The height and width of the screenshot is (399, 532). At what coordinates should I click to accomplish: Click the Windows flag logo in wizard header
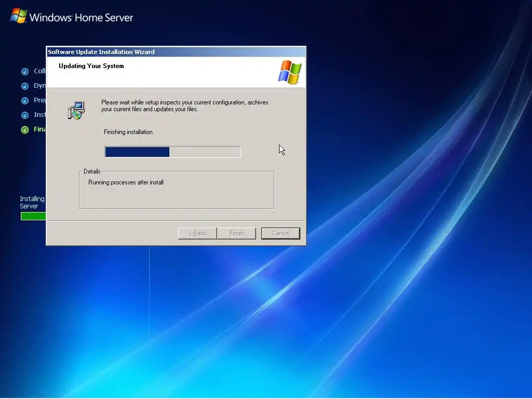point(290,72)
